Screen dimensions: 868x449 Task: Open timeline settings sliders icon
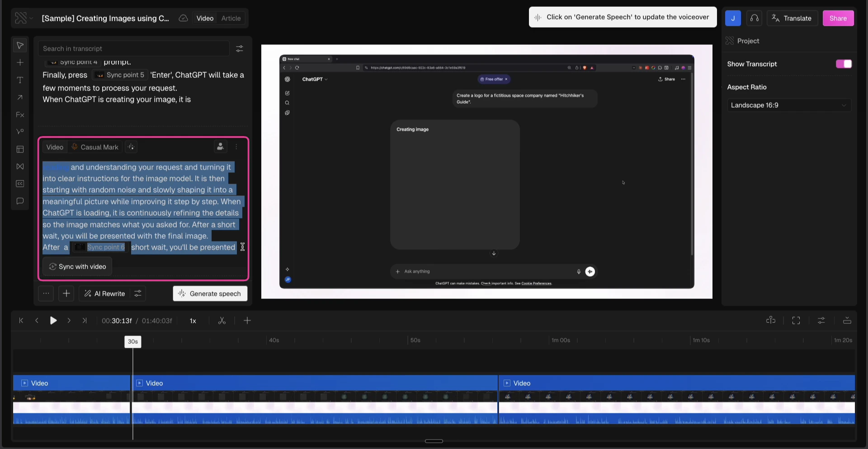821,320
